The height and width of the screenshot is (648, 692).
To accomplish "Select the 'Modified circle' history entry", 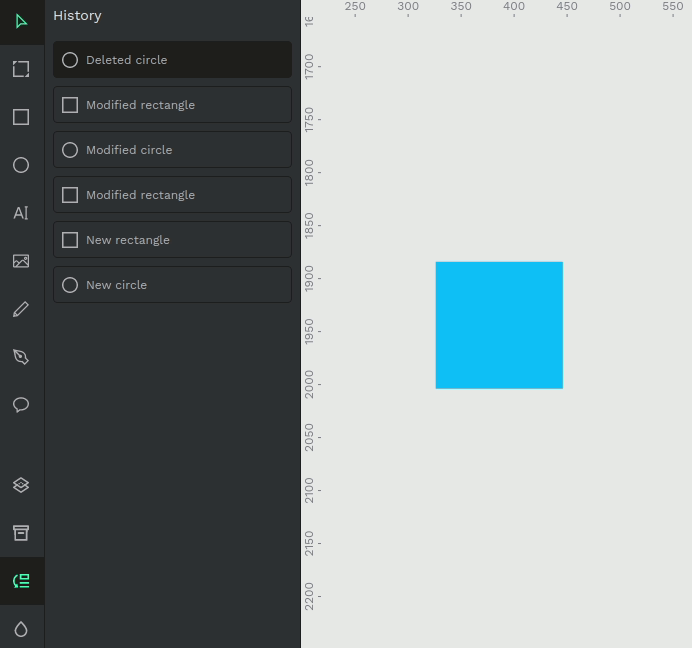I will click(x=172, y=150).
